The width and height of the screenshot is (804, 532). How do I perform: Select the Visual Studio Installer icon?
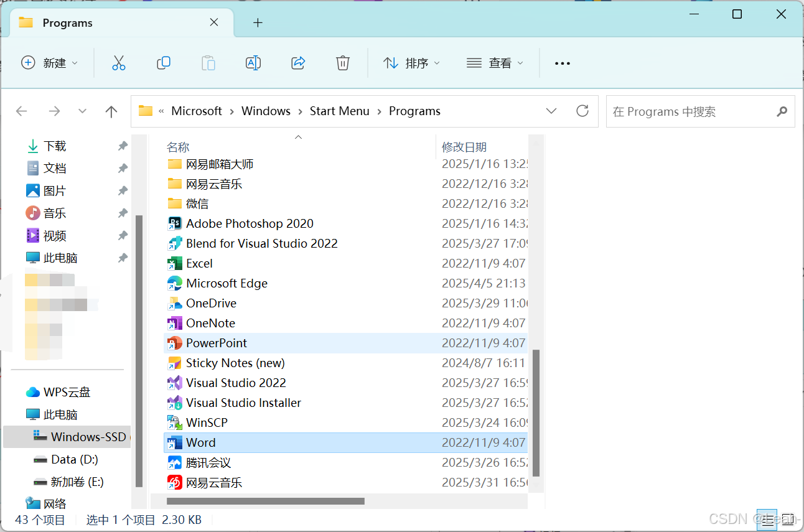[175, 403]
